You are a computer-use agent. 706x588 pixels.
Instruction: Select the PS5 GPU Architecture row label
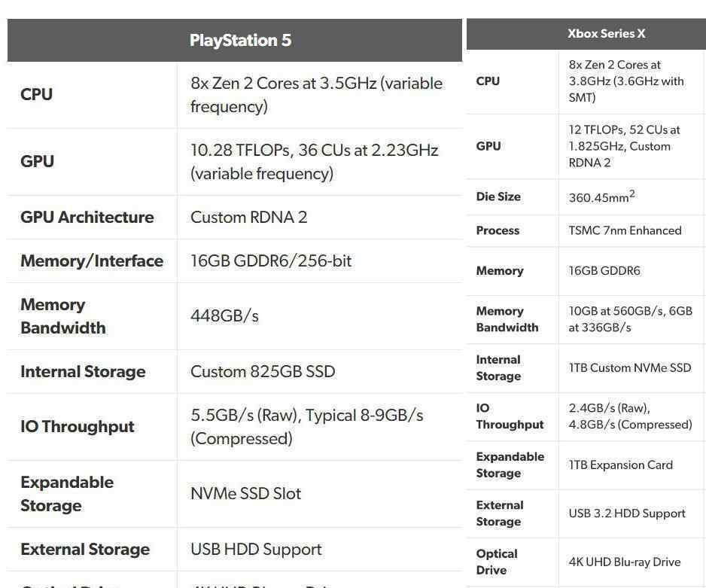[x=87, y=217]
